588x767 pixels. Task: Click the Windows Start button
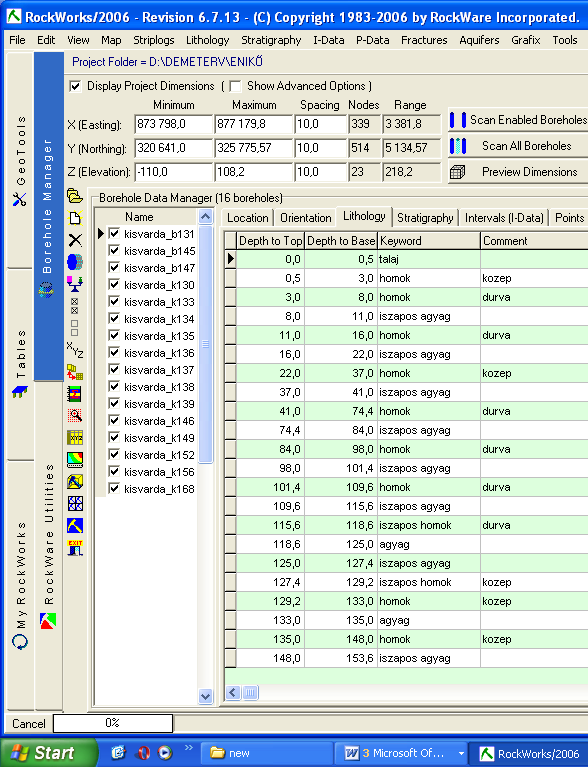point(47,753)
